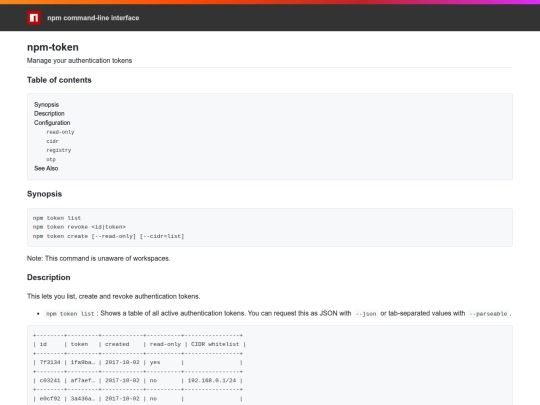Go to otp config entry
The height and width of the screenshot is (405, 540).
pos(51,159)
